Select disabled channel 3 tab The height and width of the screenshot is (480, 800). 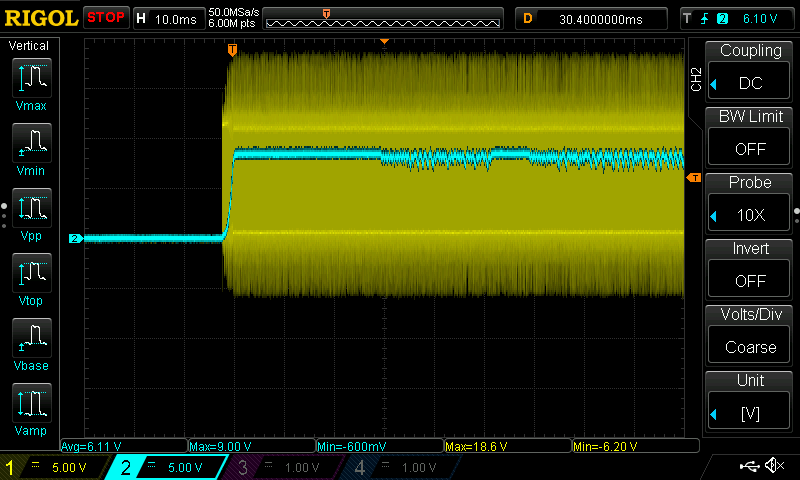[x=284, y=467]
